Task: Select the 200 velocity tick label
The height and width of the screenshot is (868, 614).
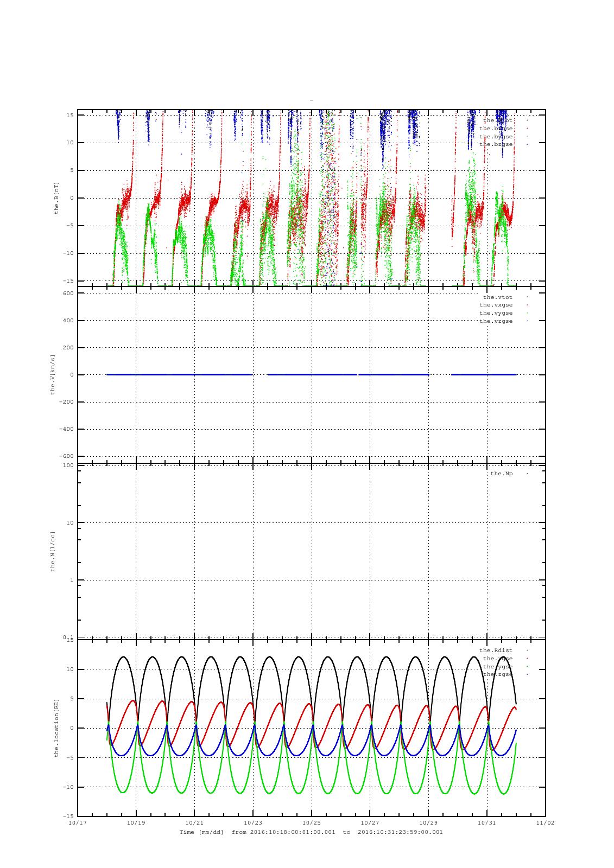Action: click(68, 348)
